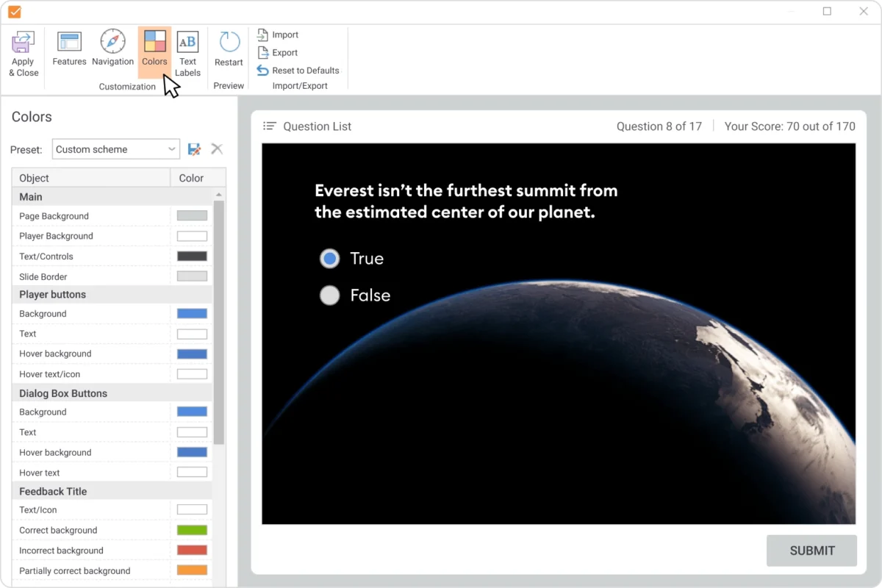Change Player buttons Background color swatch
The image size is (882, 588).
tap(192, 314)
